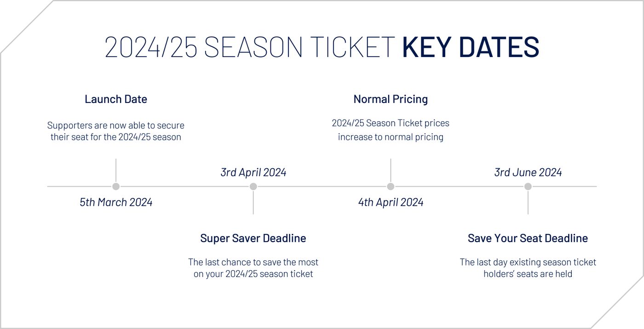Click the supporters secure their seat description

116,131
